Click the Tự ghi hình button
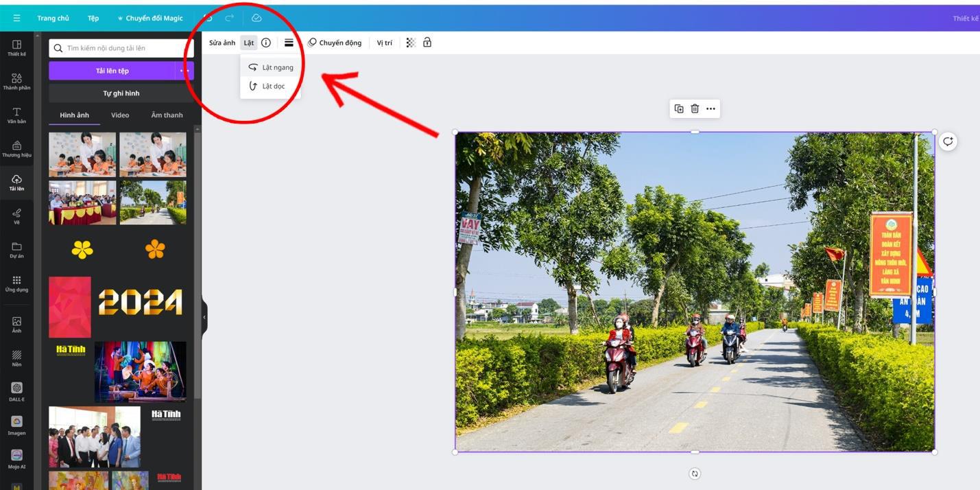This screenshot has height=490, width=980. pos(121,93)
